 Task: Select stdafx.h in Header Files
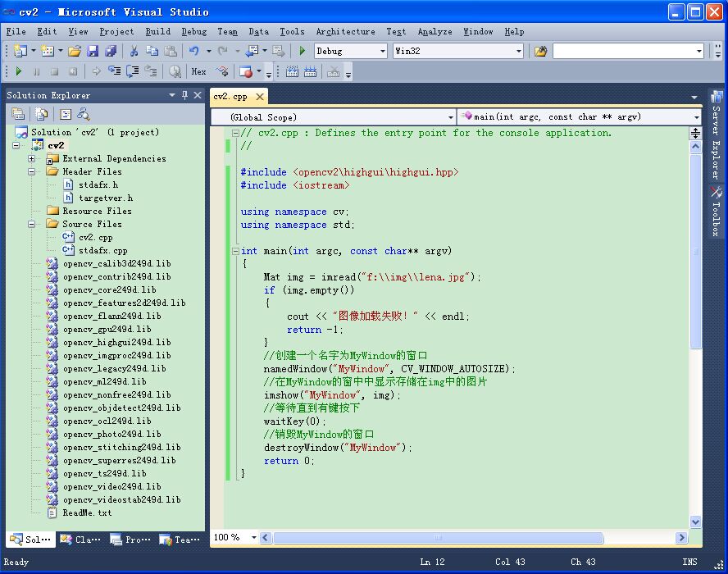click(98, 184)
